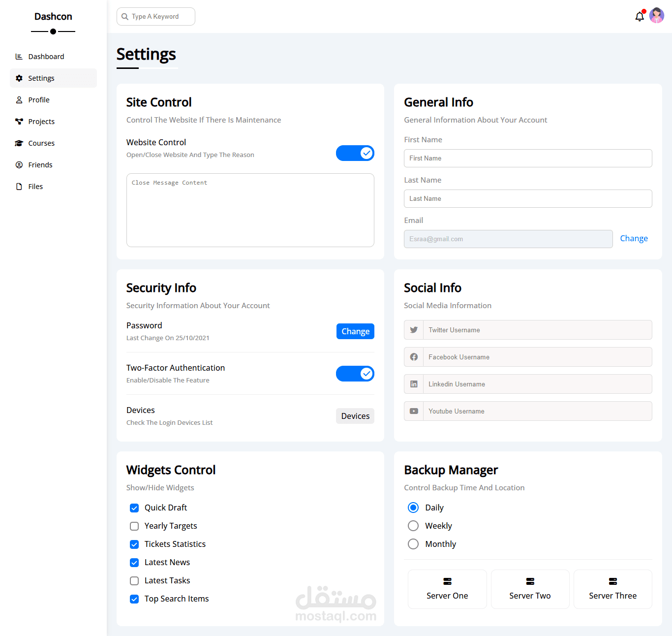Go to Profile label in sidebar
Image resolution: width=672 pixels, height=636 pixels.
[x=39, y=100]
